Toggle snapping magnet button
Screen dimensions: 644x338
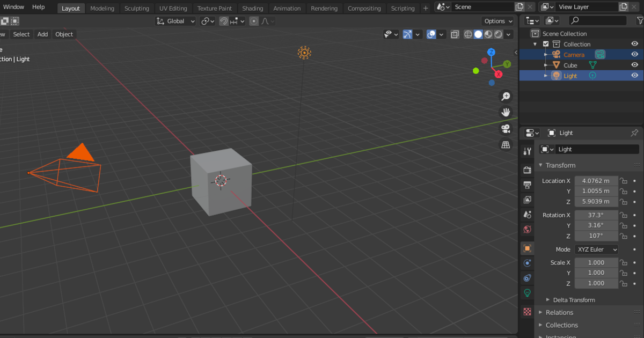click(x=224, y=21)
